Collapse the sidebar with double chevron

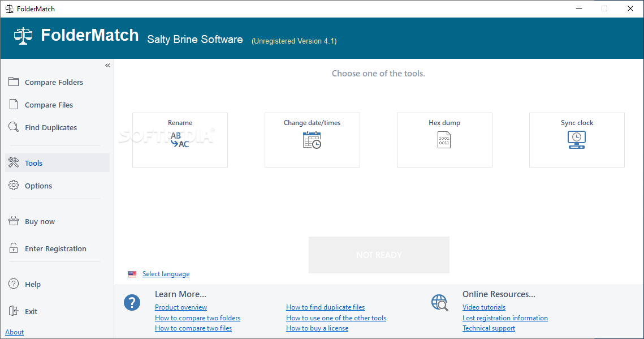click(107, 65)
